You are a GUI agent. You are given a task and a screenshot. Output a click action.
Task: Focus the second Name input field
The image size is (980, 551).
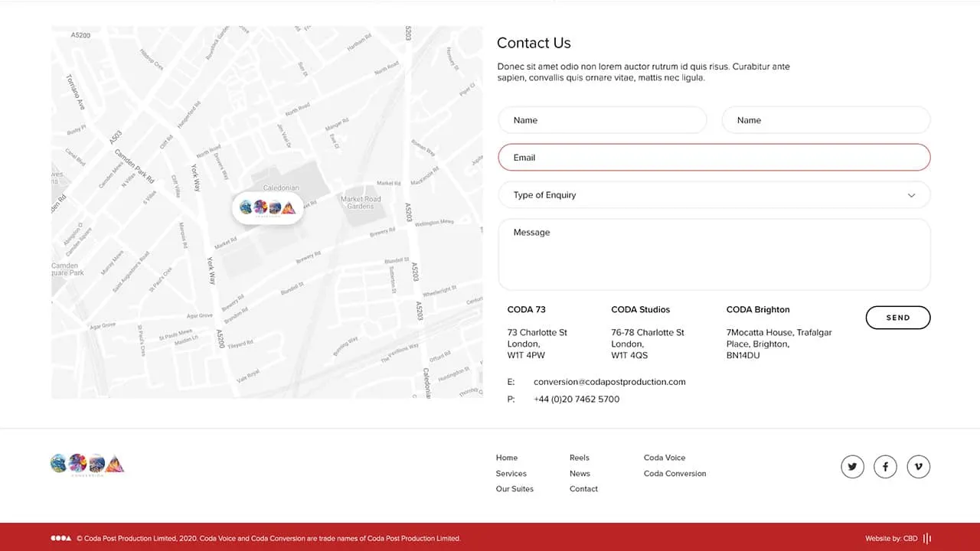click(825, 120)
